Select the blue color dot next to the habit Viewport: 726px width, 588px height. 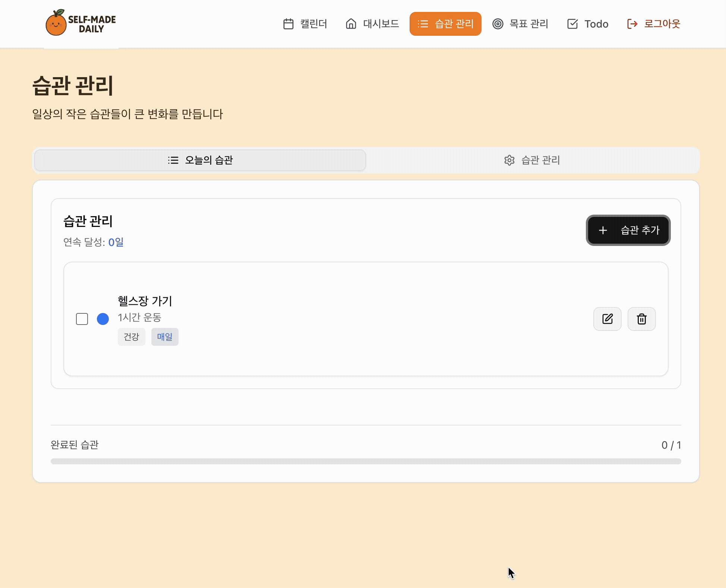[x=103, y=319]
